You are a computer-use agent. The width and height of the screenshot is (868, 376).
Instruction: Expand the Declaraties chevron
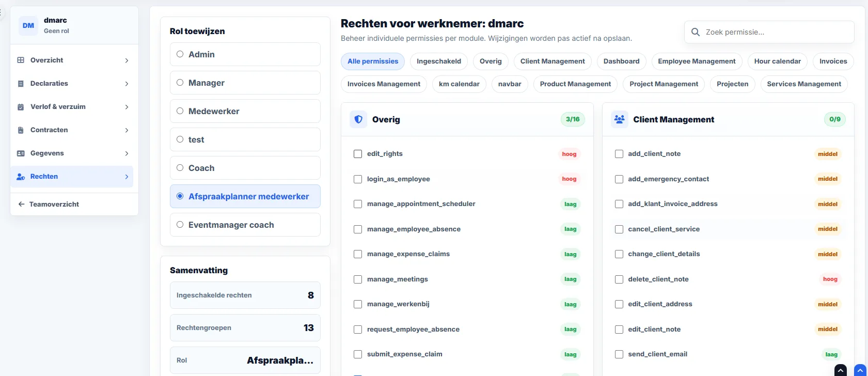127,84
